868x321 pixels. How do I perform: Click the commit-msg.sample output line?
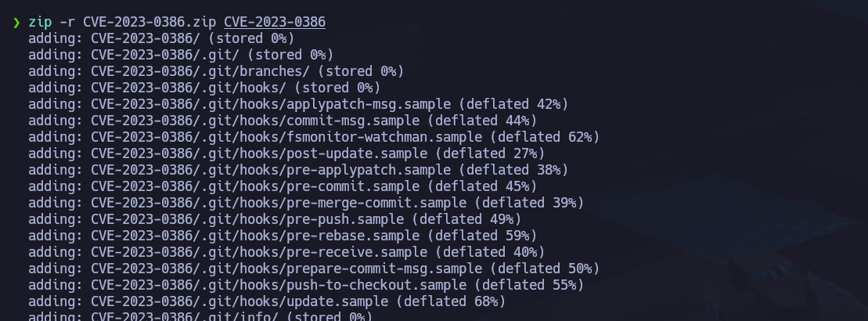(x=282, y=121)
